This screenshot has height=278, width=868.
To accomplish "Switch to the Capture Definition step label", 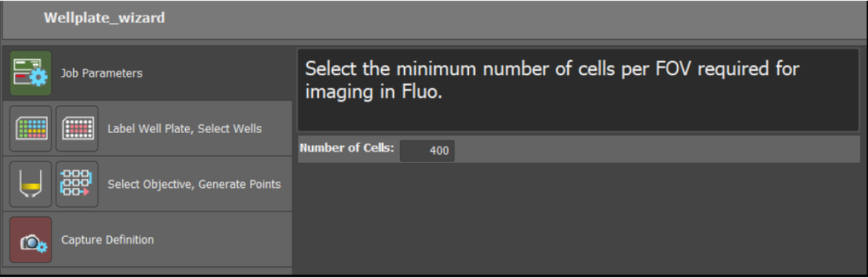I will [x=107, y=240].
